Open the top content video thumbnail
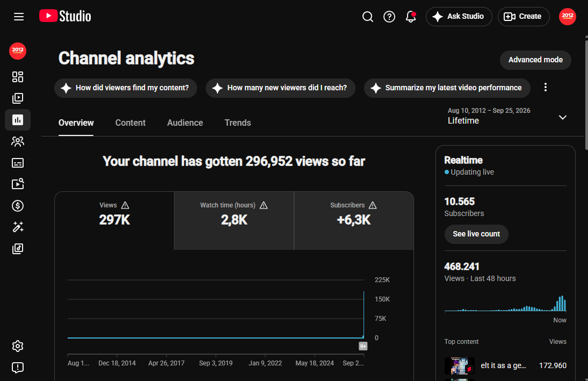 pos(459,365)
